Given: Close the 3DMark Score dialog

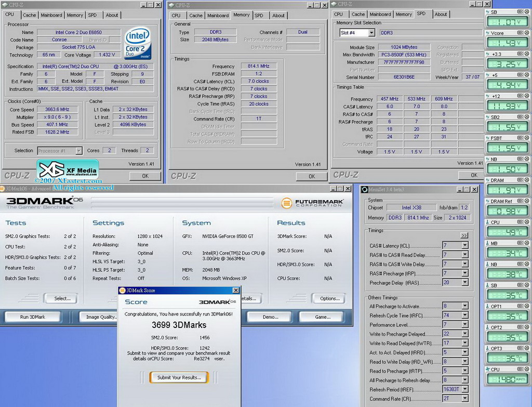Looking at the screenshot, I should (236, 291).
